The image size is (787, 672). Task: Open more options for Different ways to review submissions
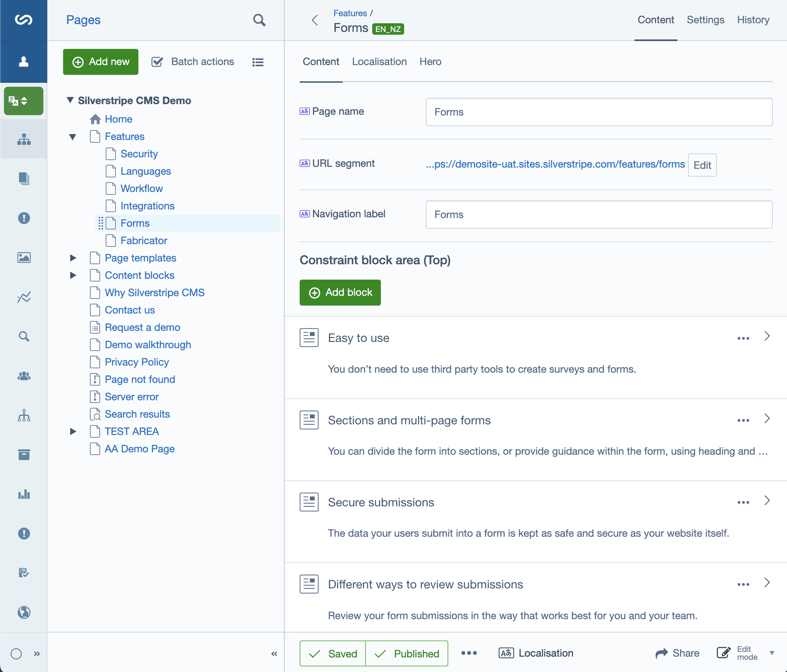coord(743,584)
